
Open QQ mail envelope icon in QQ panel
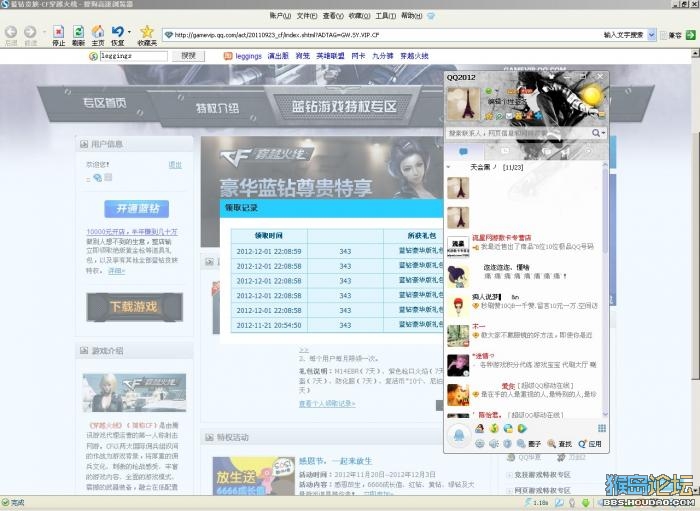509,116
